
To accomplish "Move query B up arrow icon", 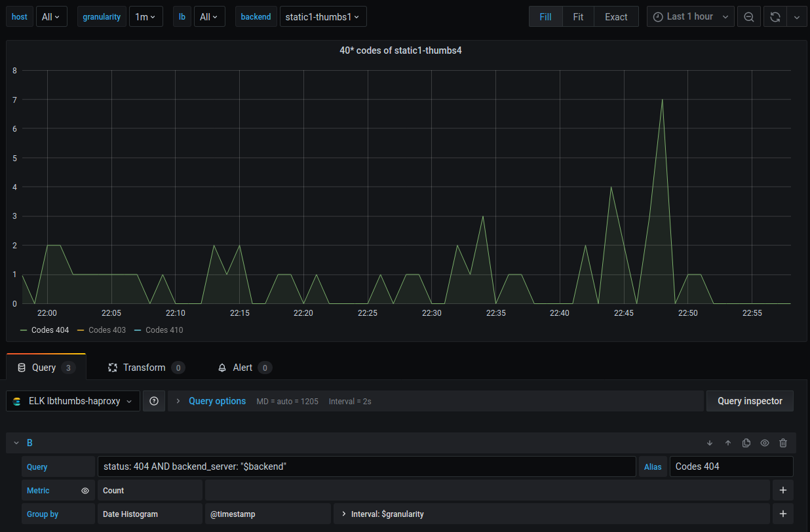I will 727,443.
